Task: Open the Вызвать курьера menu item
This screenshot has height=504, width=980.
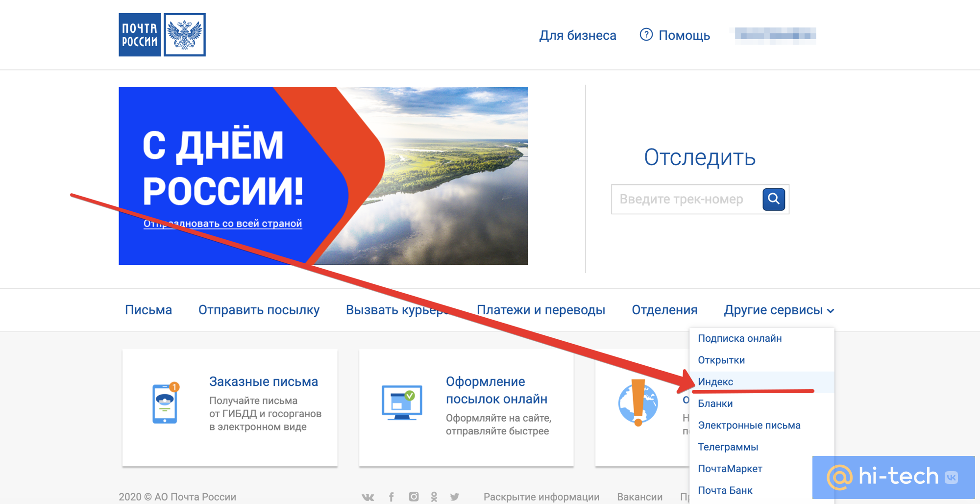Action: click(x=399, y=310)
